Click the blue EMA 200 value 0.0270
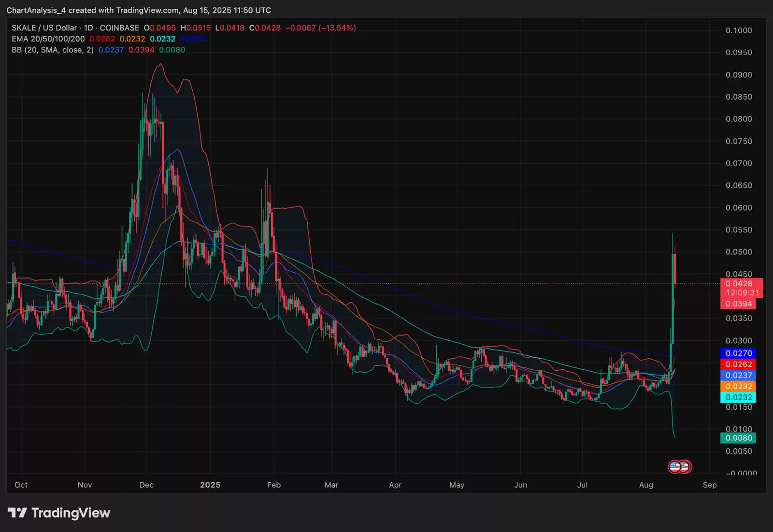This screenshot has height=532, width=773. (192, 39)
